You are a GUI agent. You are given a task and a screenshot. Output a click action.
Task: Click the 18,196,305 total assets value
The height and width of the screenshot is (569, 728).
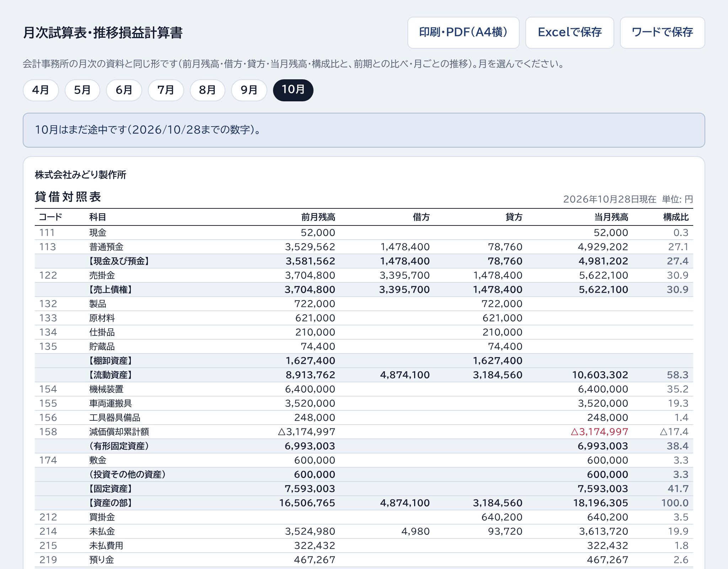coord(600,503)
